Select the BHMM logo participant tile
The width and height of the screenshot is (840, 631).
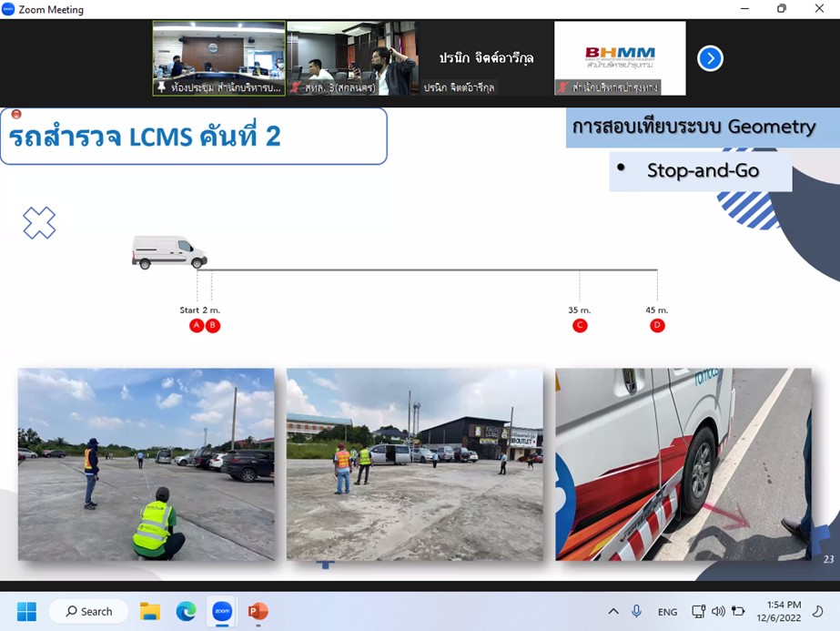[620, 58]
